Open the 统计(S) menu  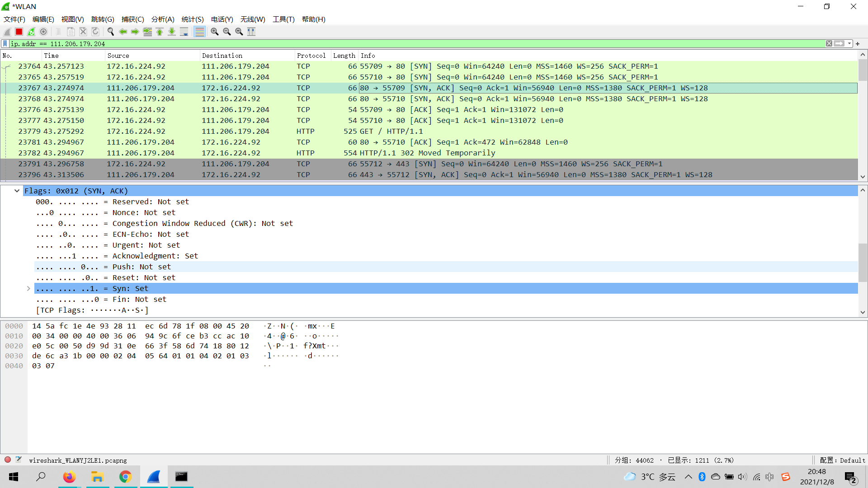192,19
